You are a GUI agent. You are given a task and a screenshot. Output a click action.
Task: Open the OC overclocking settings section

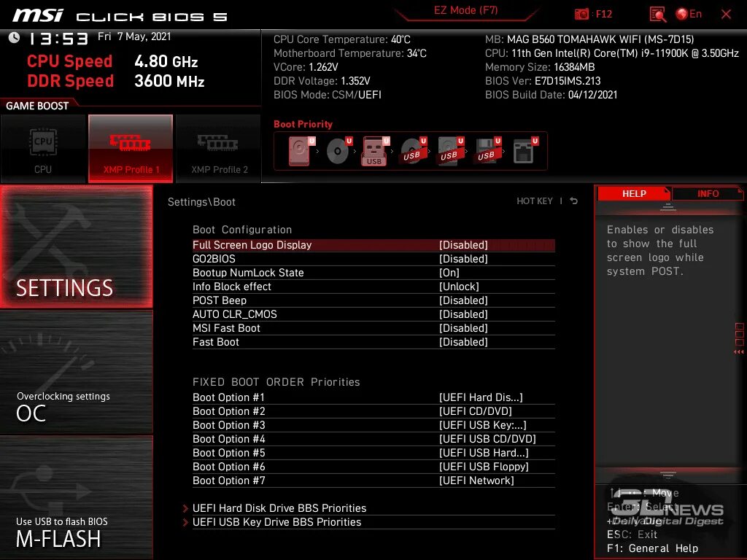[76, 373]
